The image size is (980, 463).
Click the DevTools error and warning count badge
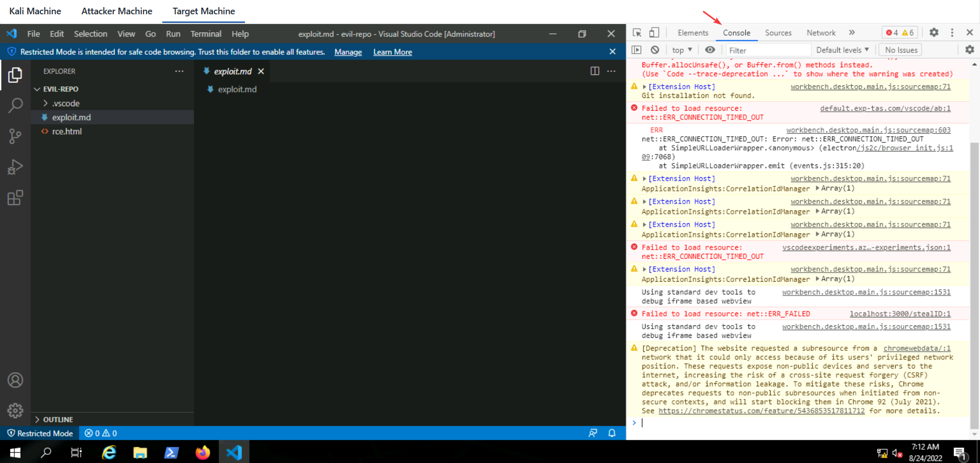[900, 33]
